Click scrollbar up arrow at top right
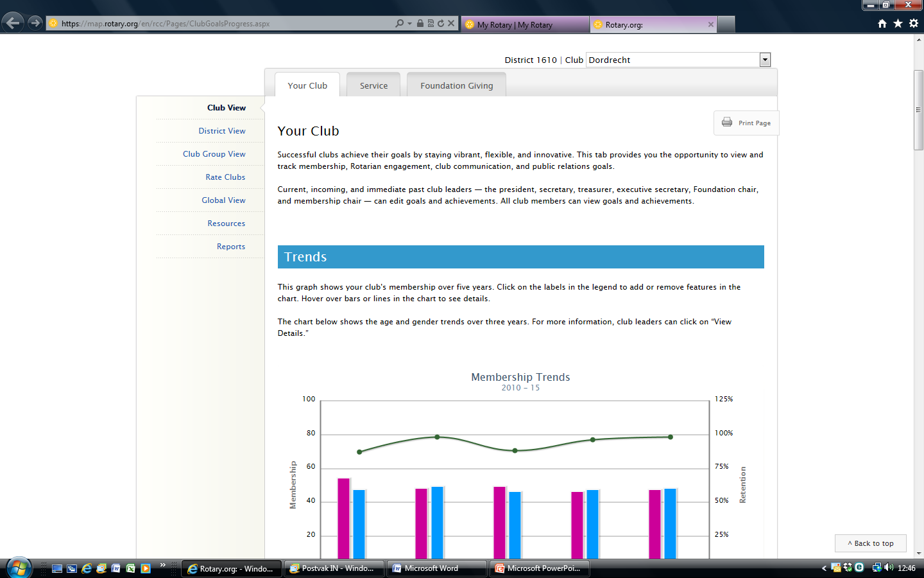This screenshot has width=924, height=578. point(919,39)
